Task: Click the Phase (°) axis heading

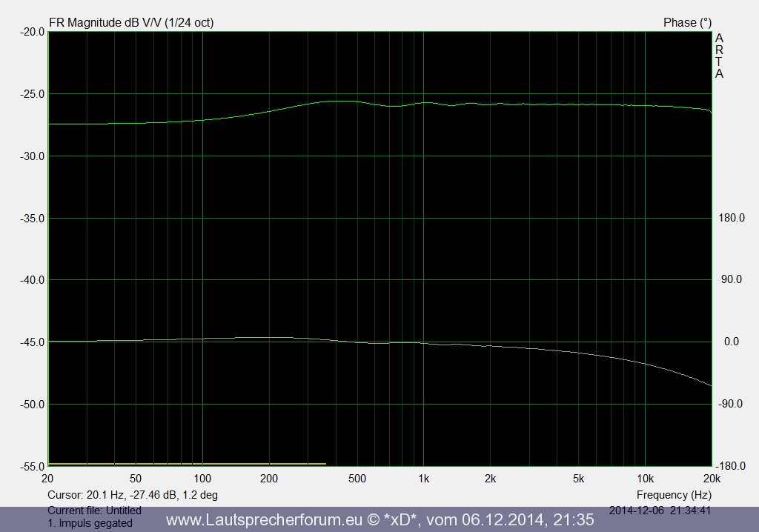Action: [687, 22]
